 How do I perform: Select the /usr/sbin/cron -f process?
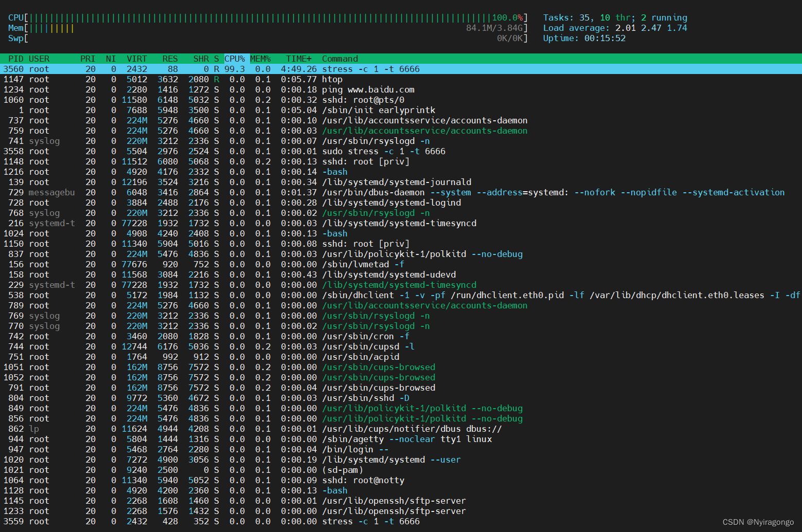(x=401, y=336)
